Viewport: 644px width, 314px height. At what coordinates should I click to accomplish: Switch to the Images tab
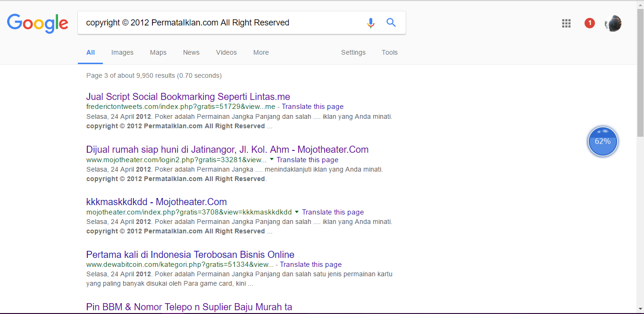click(122, 52)
